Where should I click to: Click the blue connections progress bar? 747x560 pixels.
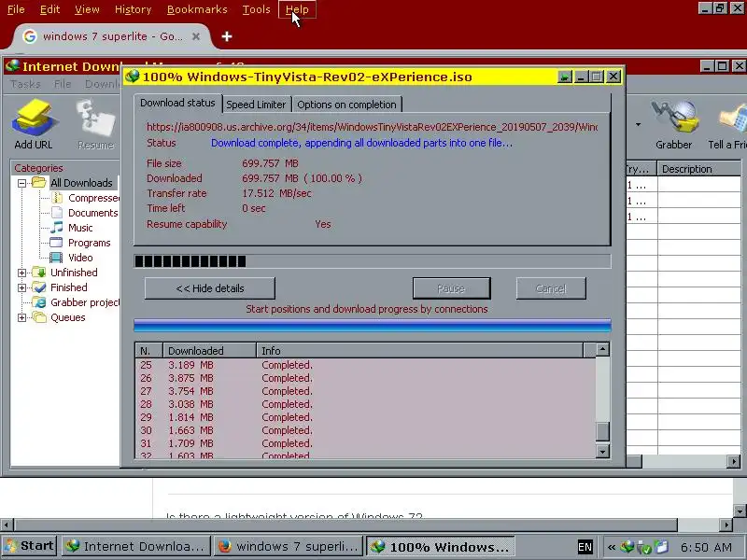[x=372, y=326]
